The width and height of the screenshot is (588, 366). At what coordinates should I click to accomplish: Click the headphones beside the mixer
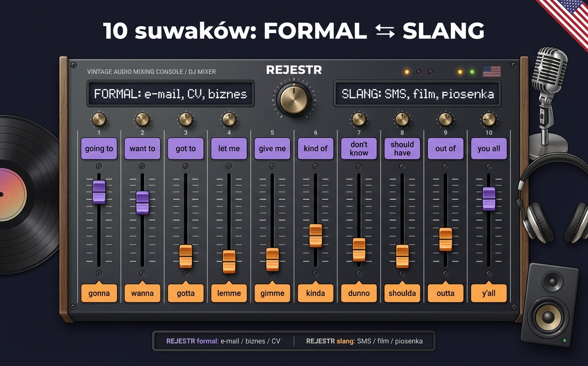tap(552, 198)
